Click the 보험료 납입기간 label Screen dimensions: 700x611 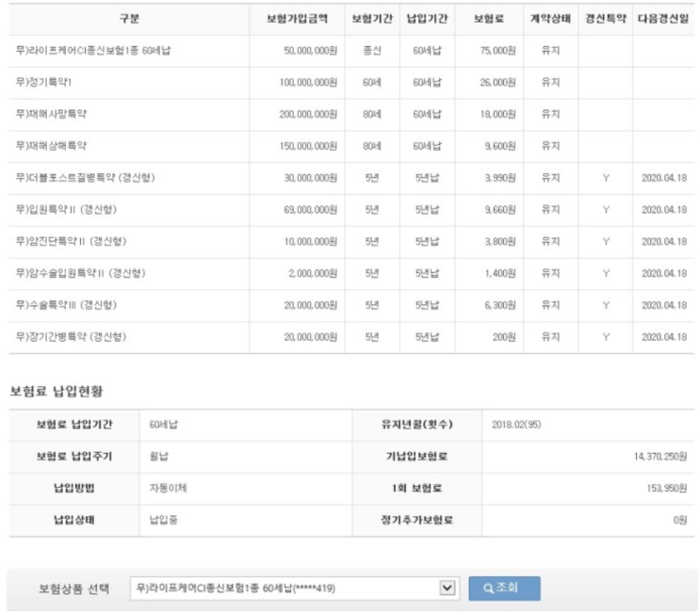tap(74, 425)
